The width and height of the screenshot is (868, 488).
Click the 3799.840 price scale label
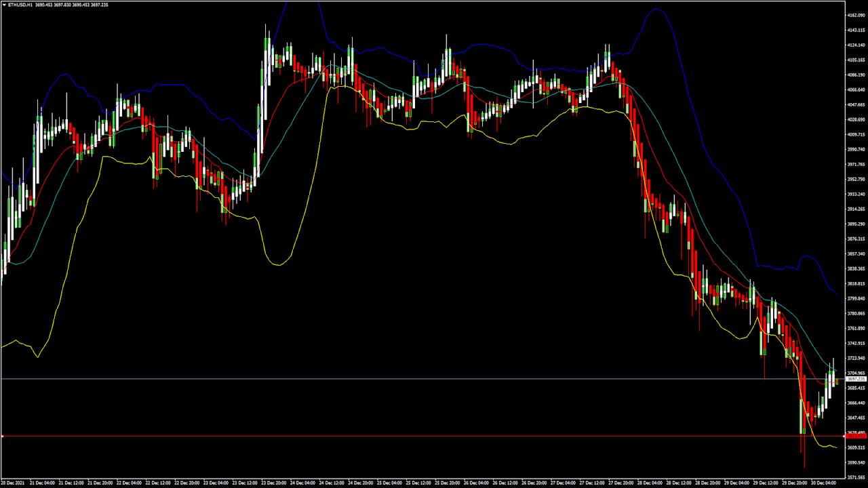[x=856, y=298]
